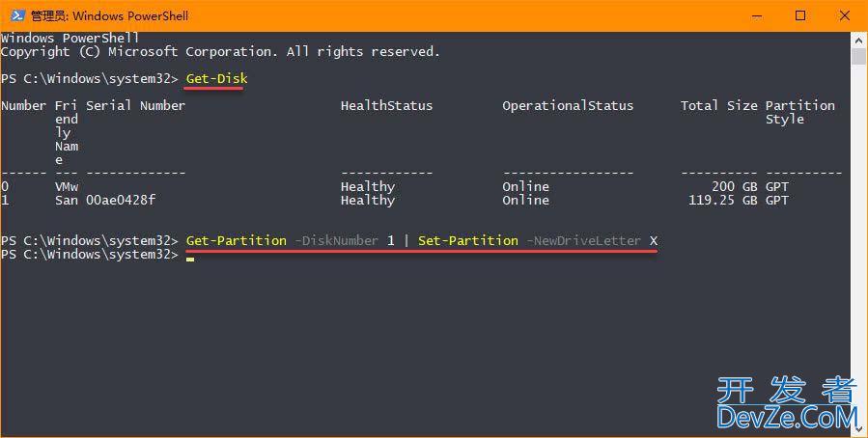Click the VMw friendly name

pyautogui.click(x=67, y=186)
